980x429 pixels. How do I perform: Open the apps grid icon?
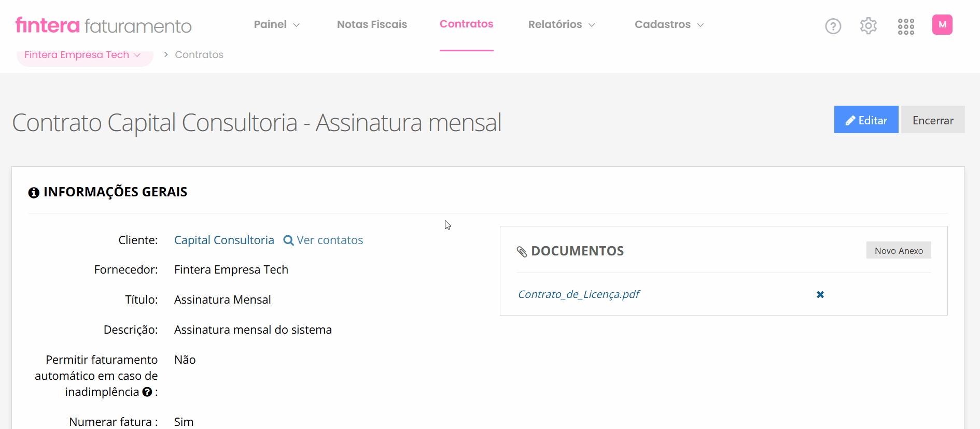pos(906,26)
